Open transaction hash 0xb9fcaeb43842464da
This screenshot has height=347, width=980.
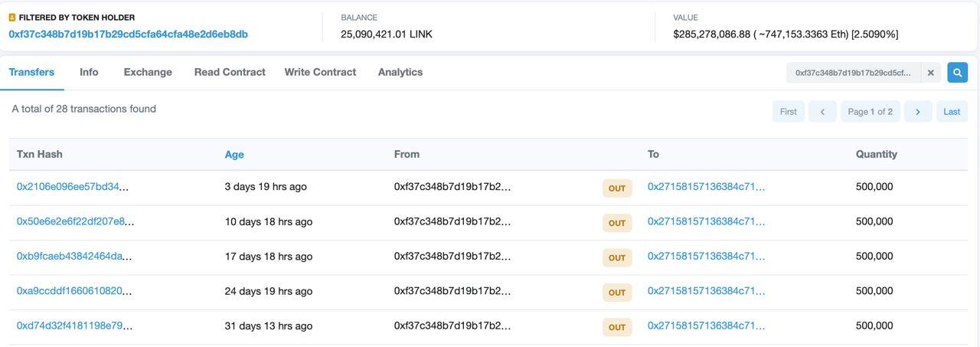click(x=74, y=257)
